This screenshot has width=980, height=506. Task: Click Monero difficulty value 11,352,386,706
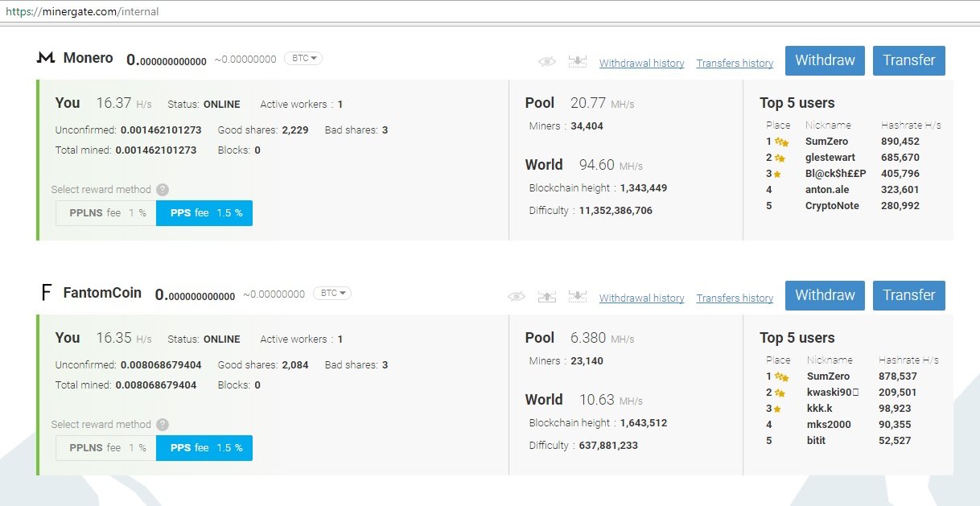coord(616,211)
